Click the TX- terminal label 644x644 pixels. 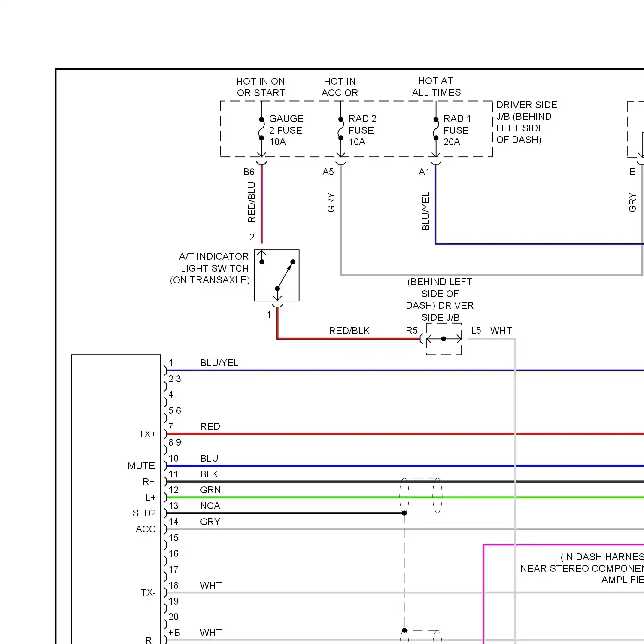point(148,592)
